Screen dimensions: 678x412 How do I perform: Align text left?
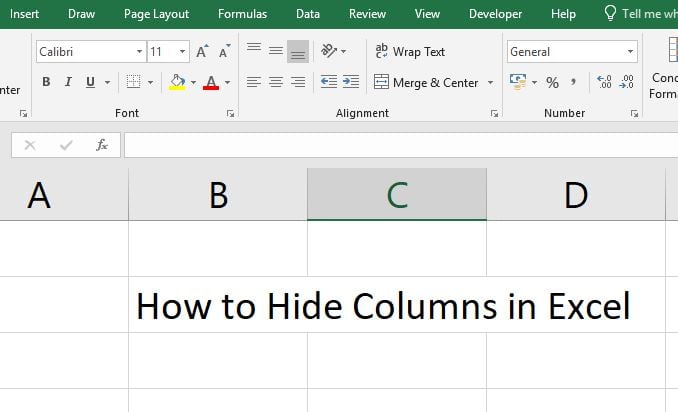[x=254, y=82]
